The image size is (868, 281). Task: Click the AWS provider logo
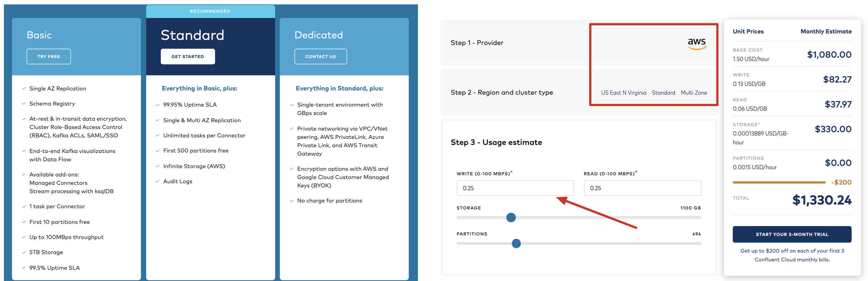click(x=697, y=44)
